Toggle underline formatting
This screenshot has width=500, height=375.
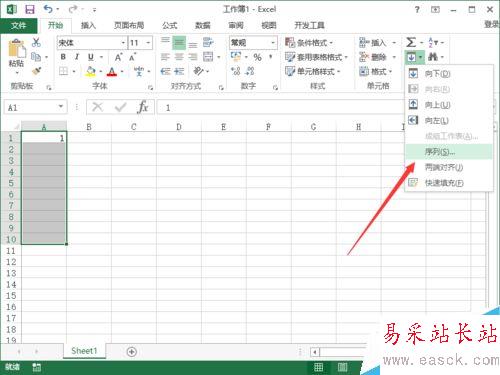pos(91,57)
